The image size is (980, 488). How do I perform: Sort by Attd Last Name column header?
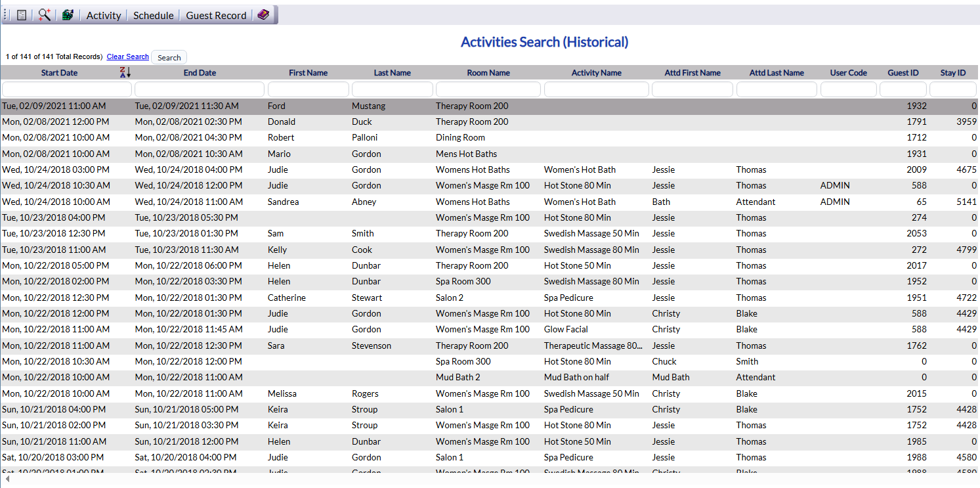pyautogui.click(x=777, y=73)
